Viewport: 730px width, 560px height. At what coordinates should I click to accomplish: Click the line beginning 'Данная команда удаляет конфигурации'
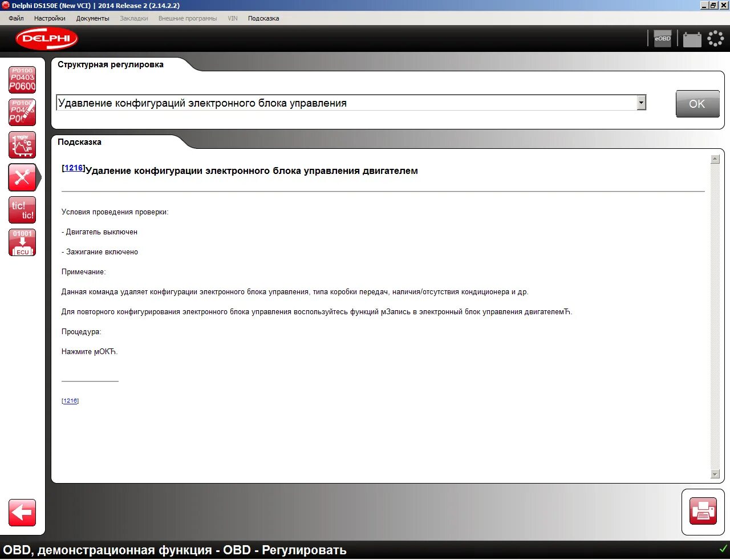click(295, 292)
